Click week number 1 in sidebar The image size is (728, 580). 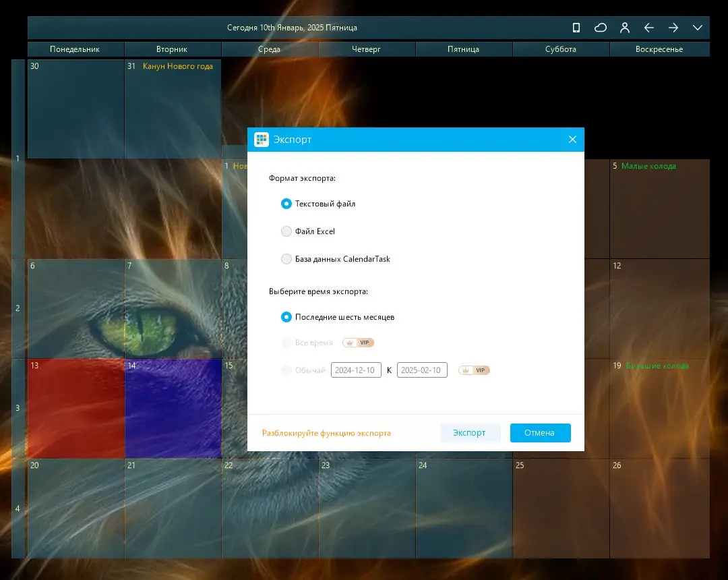click(18, 158)
